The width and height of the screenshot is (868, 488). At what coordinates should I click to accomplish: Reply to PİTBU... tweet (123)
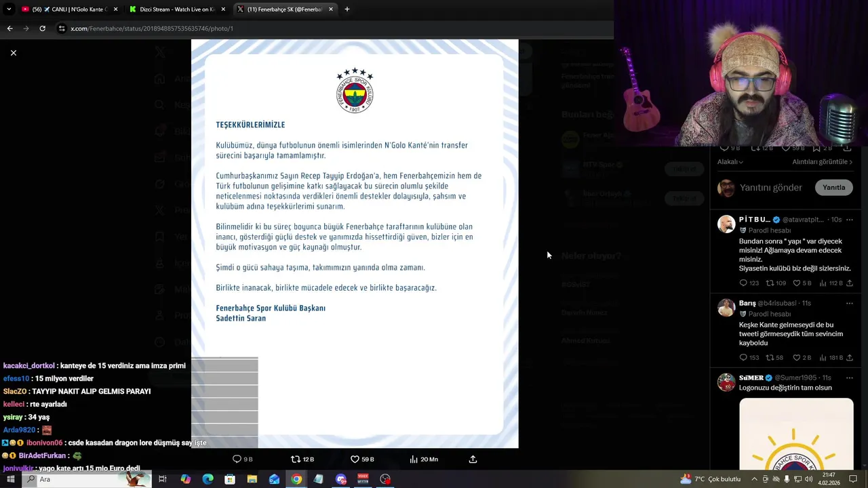tap(749, 283)
